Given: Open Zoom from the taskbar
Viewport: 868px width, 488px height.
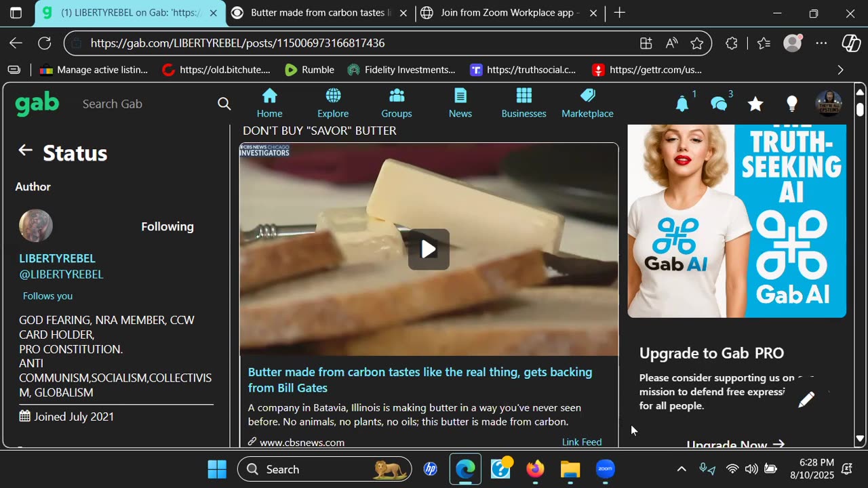Looking at the screenshot, I should (x=606, y=469).
